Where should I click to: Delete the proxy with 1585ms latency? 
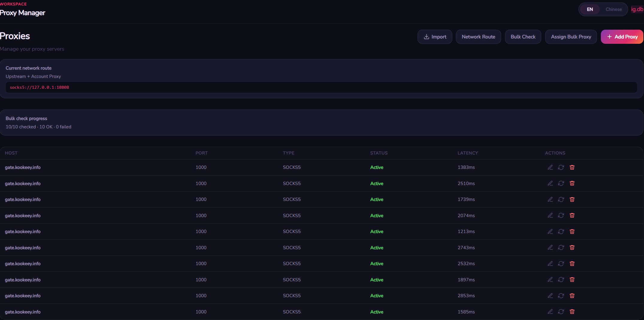pyautogui.click(x=572, y=312)
